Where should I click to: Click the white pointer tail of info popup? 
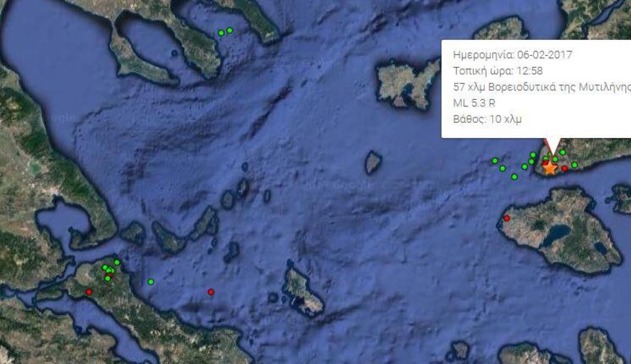tap(552, 146)
